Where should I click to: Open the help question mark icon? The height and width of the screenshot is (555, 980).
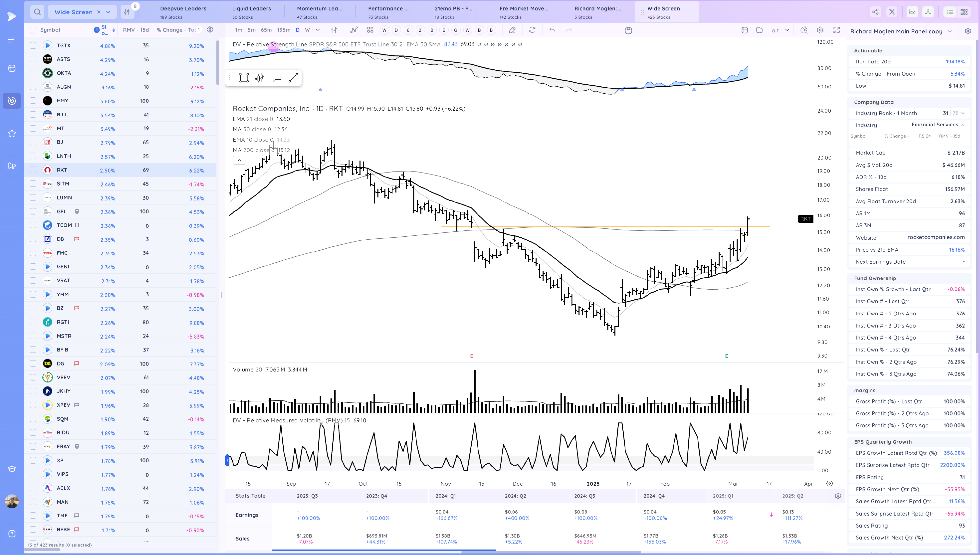12,534
